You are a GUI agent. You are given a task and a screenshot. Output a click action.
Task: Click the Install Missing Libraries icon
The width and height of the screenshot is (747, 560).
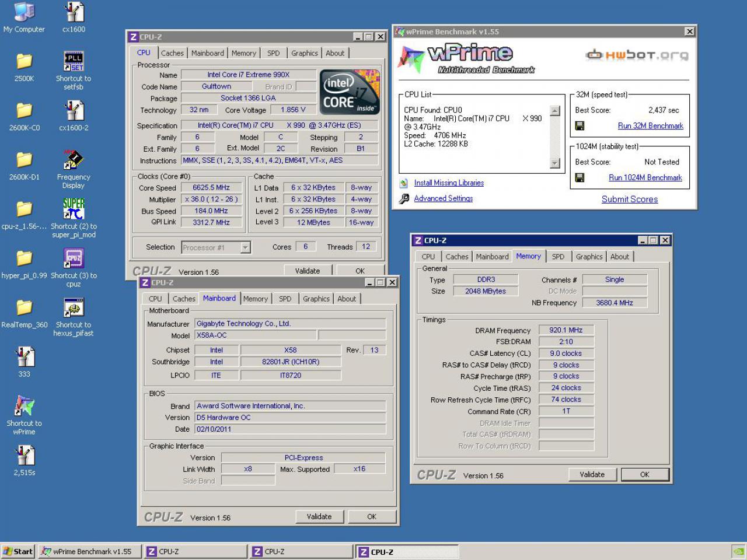coord(404,183)
